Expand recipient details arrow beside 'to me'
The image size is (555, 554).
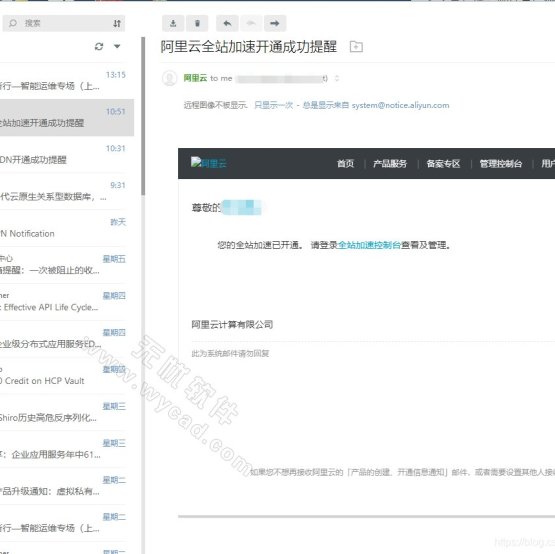(x=337, y=78)
